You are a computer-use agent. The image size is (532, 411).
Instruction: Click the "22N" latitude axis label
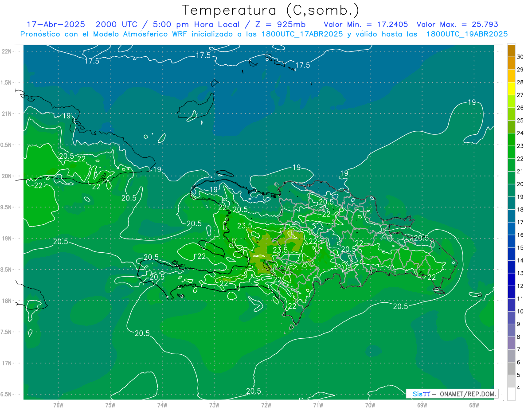(6, 51)
